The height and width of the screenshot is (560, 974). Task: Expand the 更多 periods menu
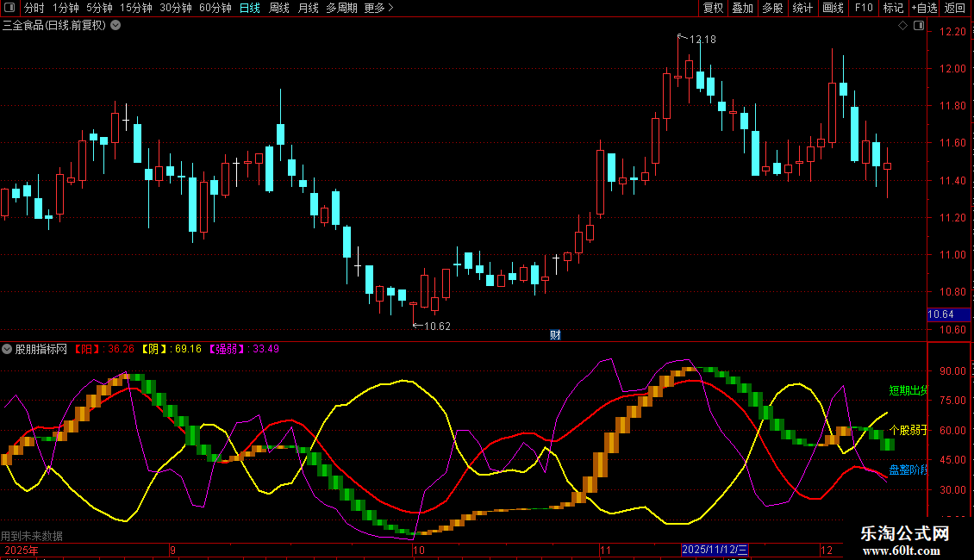(x=379, y=8)
